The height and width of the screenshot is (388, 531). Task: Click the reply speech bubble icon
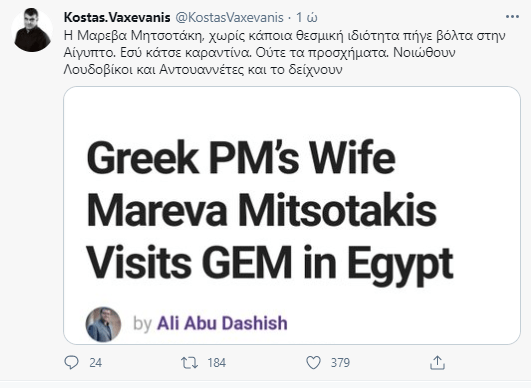[x=71, y=363]
